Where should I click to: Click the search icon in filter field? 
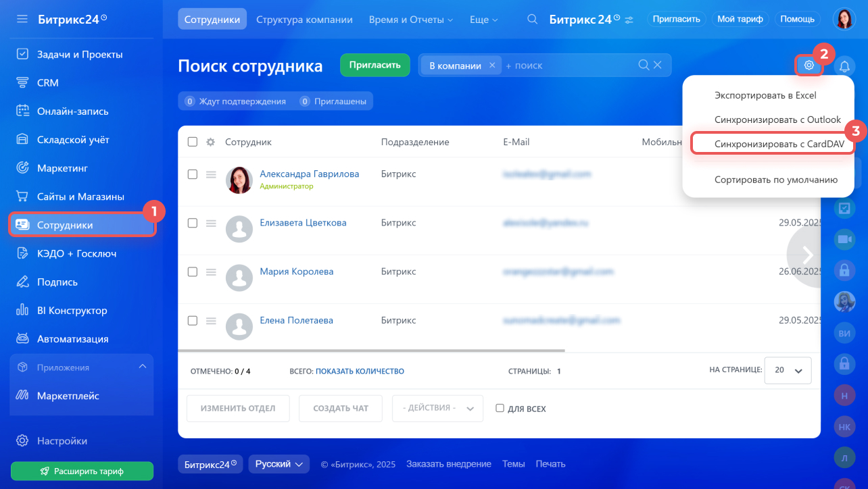point(644,66)
